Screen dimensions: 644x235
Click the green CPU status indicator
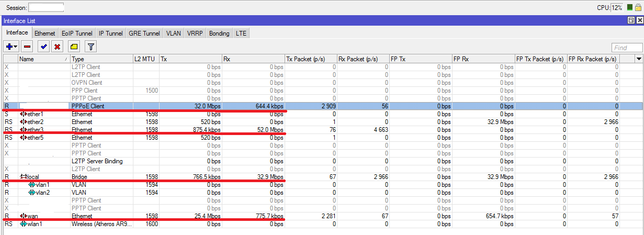tap(629, 8)
